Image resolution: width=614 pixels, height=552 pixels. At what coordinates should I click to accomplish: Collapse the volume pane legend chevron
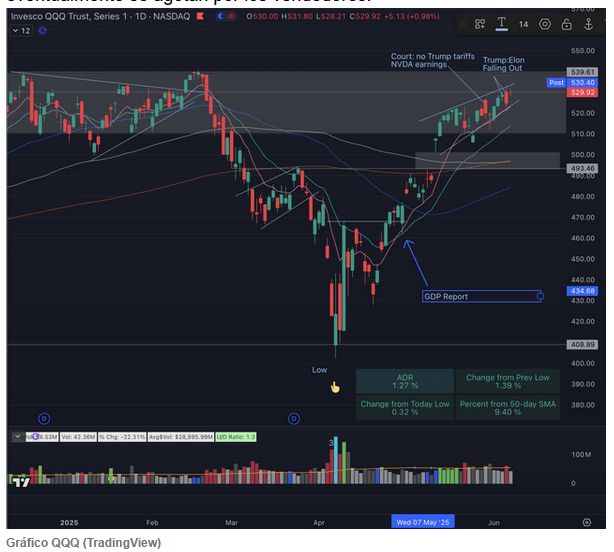coord(18,437)
